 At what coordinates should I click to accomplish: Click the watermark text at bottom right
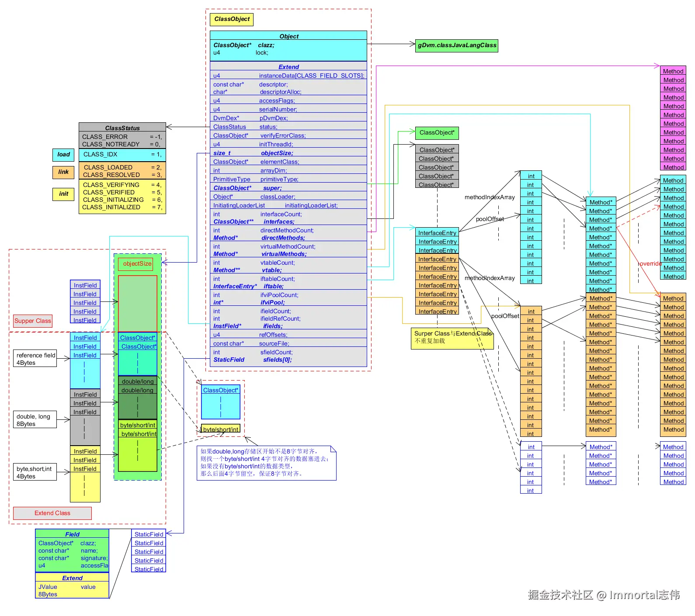point(604,595)
